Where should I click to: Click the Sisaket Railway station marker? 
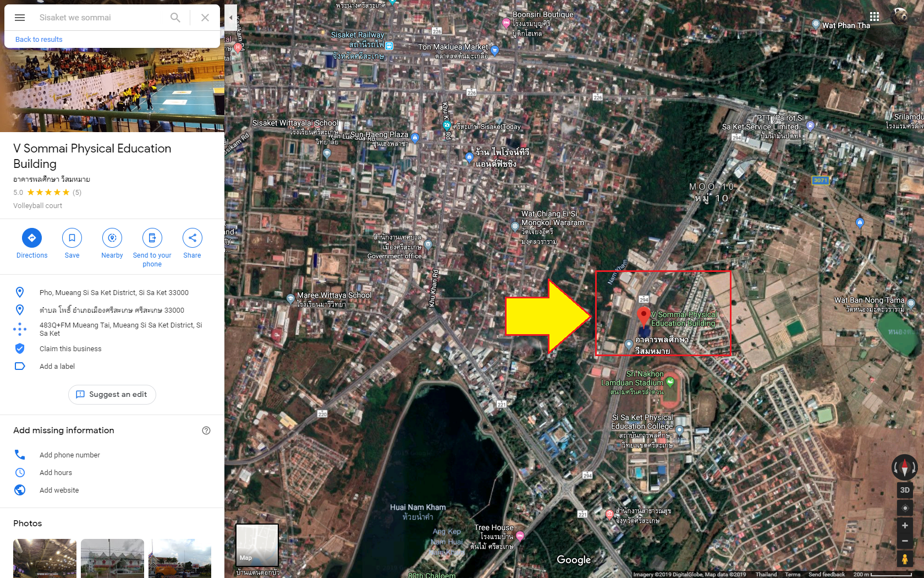pos(389,45)
